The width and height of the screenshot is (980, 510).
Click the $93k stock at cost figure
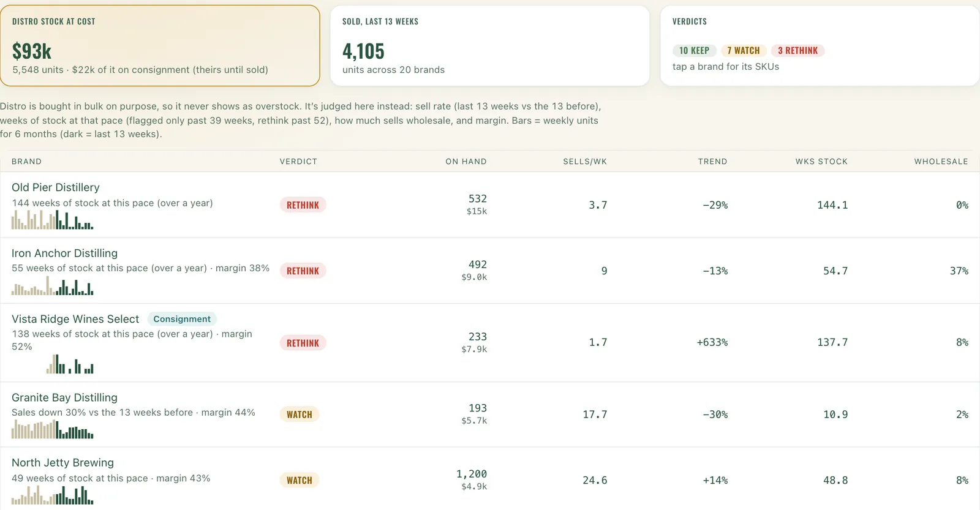(x=32, y=51)
